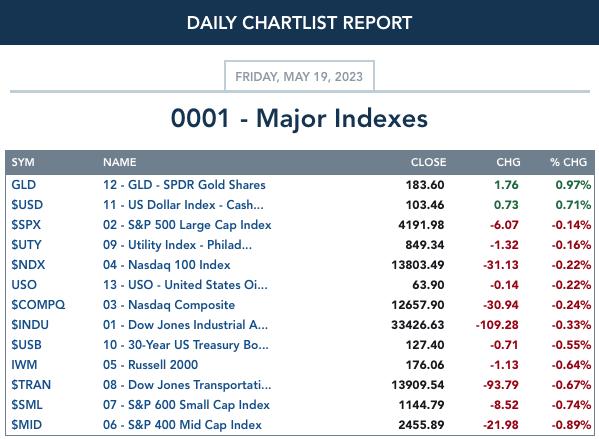Open the GLD symbol link
Image resolution: width=599 pixels, height=439 pixels.
tap(24, 185)
